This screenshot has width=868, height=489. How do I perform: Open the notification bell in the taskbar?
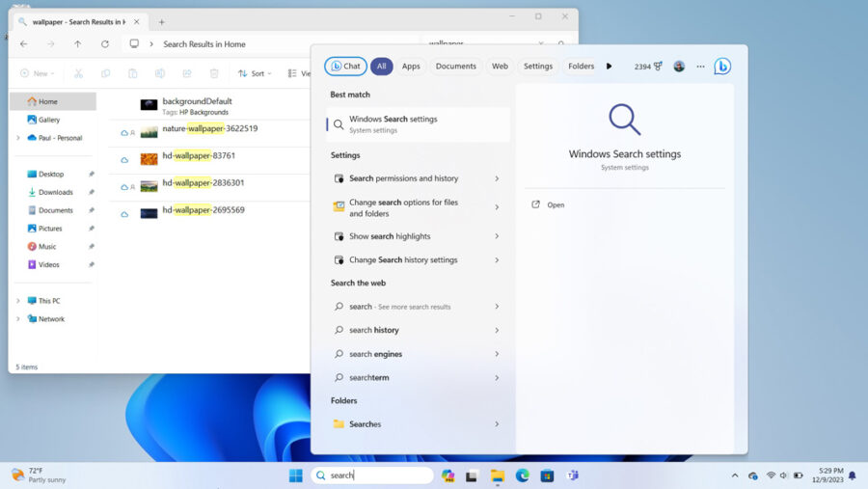[x=852, y=475]
